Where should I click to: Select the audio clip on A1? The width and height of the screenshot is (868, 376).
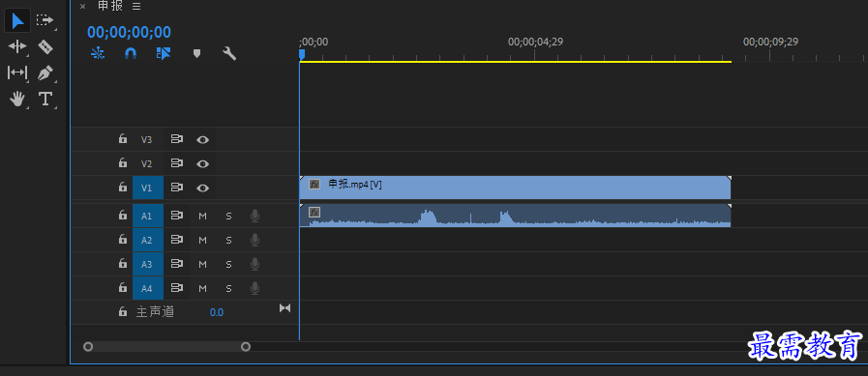pos(515,216)
